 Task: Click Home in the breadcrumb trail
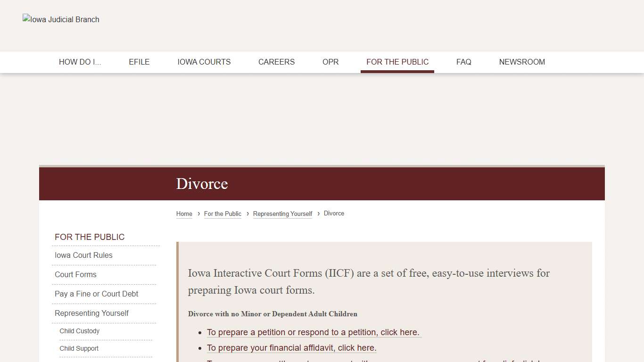tap(184, 214)
